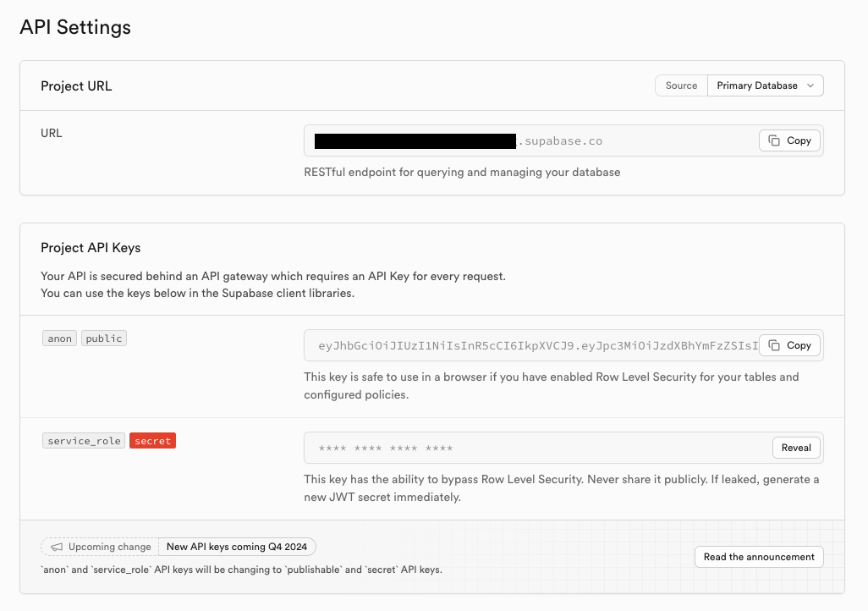Copy the project URL
Viewport: 868px width, 611px height.
pos(789,140)
